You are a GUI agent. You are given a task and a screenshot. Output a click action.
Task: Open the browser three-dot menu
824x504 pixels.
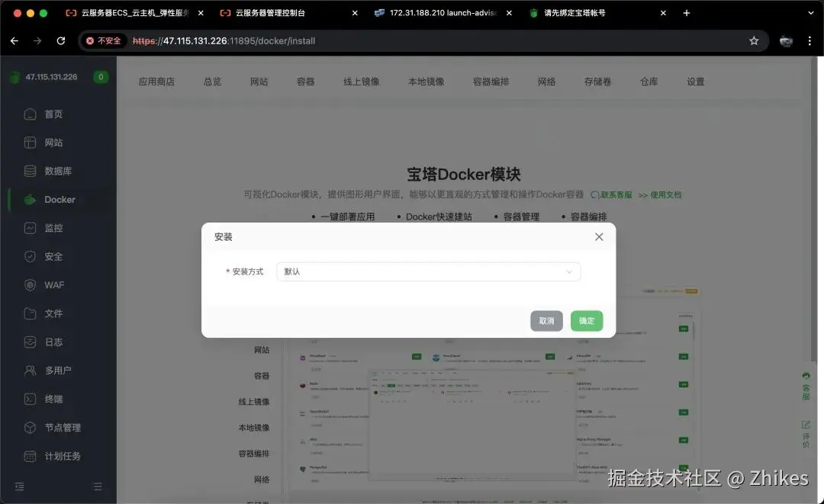coord(810,41)
